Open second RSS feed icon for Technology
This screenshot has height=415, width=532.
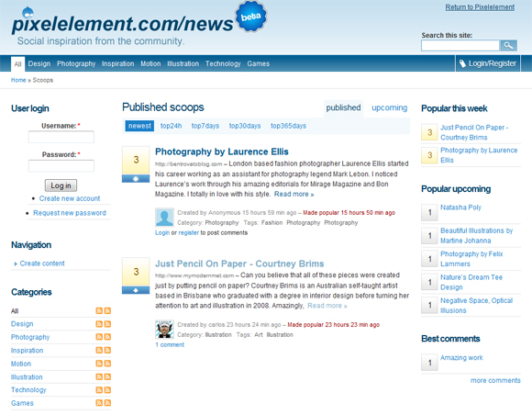pos(107,390)
